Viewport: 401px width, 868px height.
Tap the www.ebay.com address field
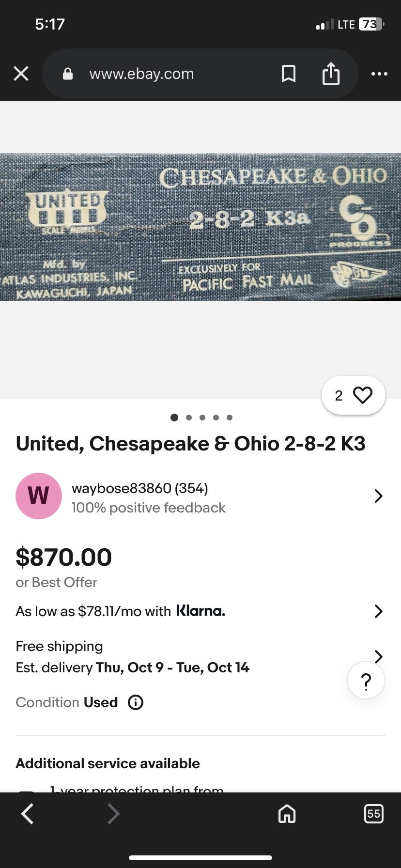pos(141,74)
